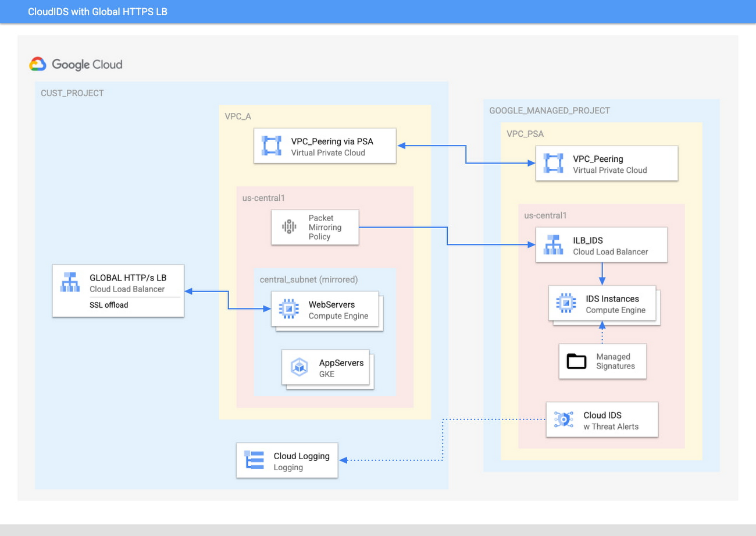Click the 'Logging' subtitle under Cloud Logging
Viewport: 756px width, 536px height.
[288, 467]
